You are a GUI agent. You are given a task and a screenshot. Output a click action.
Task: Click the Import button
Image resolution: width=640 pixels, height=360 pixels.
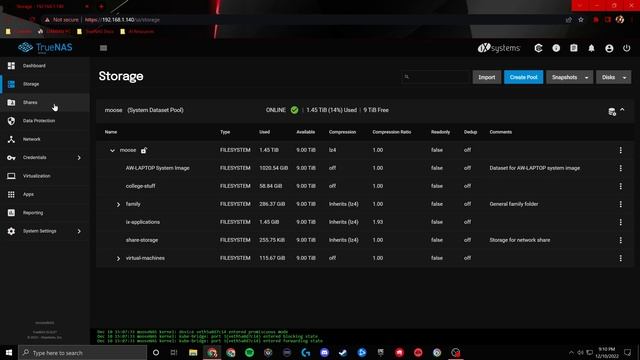point(487,77)
